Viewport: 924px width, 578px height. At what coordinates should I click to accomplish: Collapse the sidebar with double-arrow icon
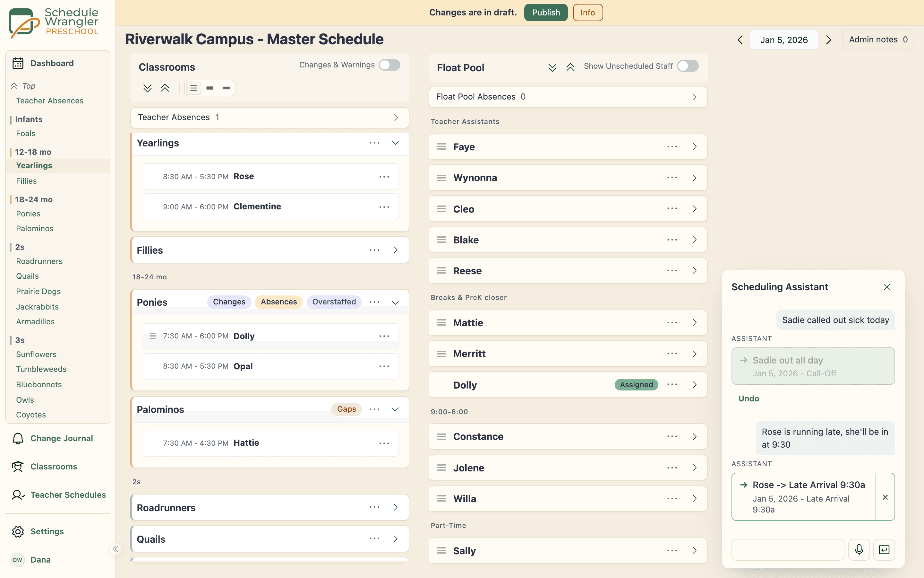(115, 549)
